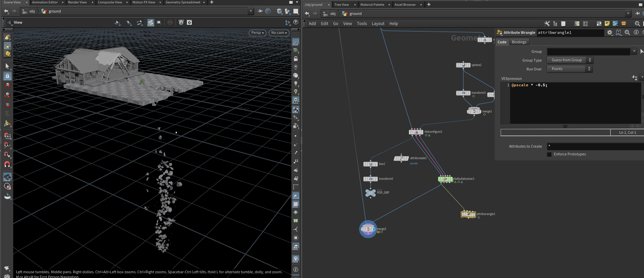Toggle the viewport display options eye icon
The height and width of the screenshot is (278, 644).
click(296, 42)
